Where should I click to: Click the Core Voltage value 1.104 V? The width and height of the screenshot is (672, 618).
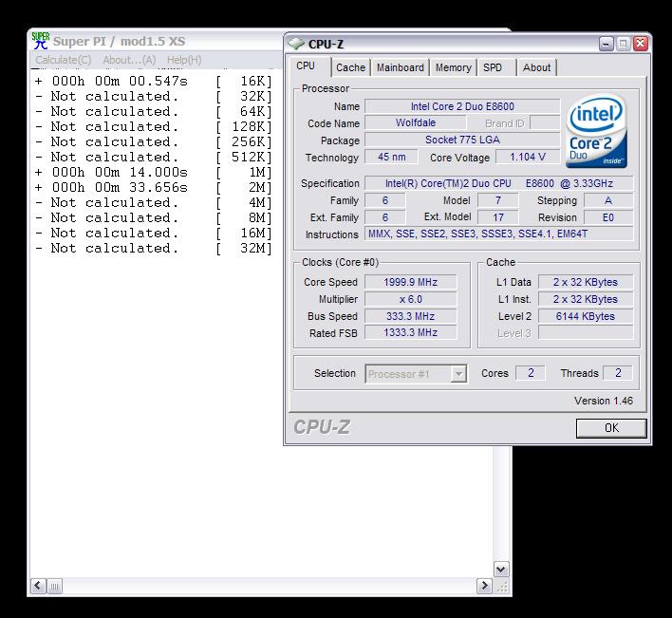(x=528, y=157)
